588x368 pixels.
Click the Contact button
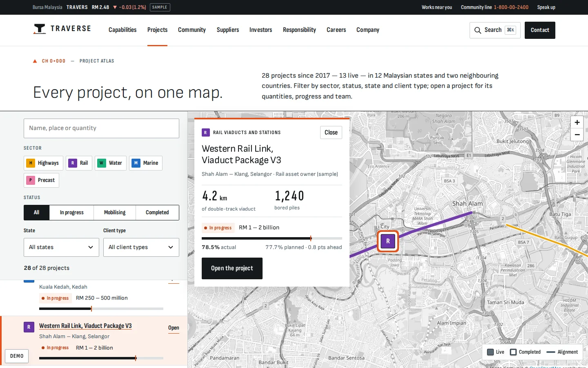(x=540, y=30)
